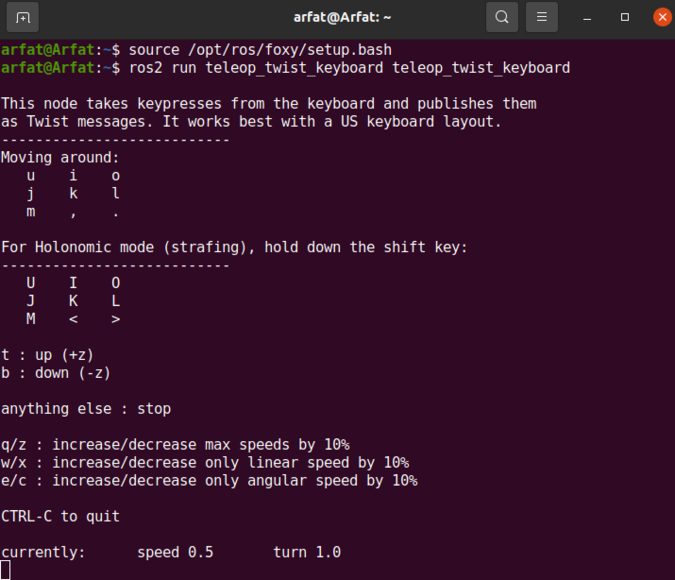
Task: Open the hamburger menu
Action: (x=541, y=17)
